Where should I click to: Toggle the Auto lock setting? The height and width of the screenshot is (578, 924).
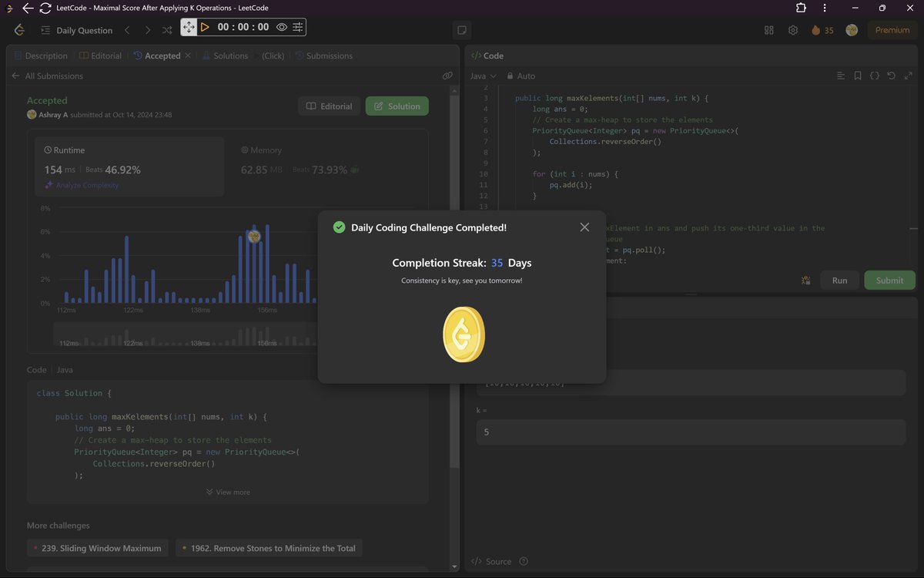521,76
